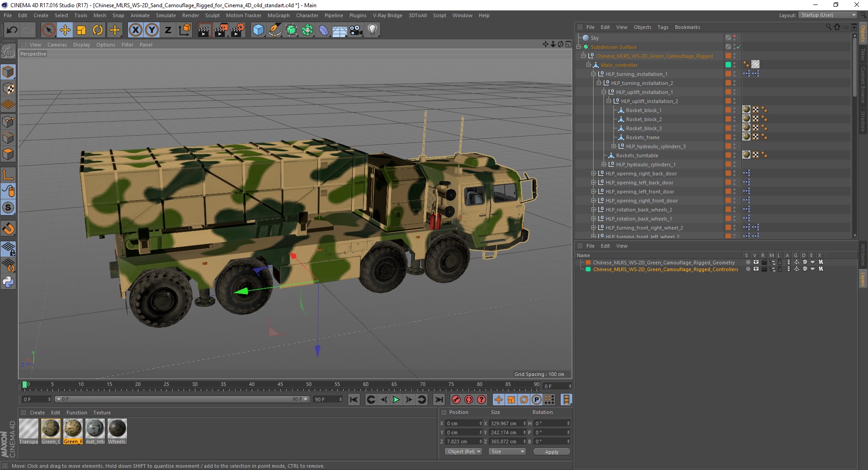Toggle view visibility for Rigged_Controllers layer
The height and width of the screenshot is (470, 868).
tap(756, 269)
